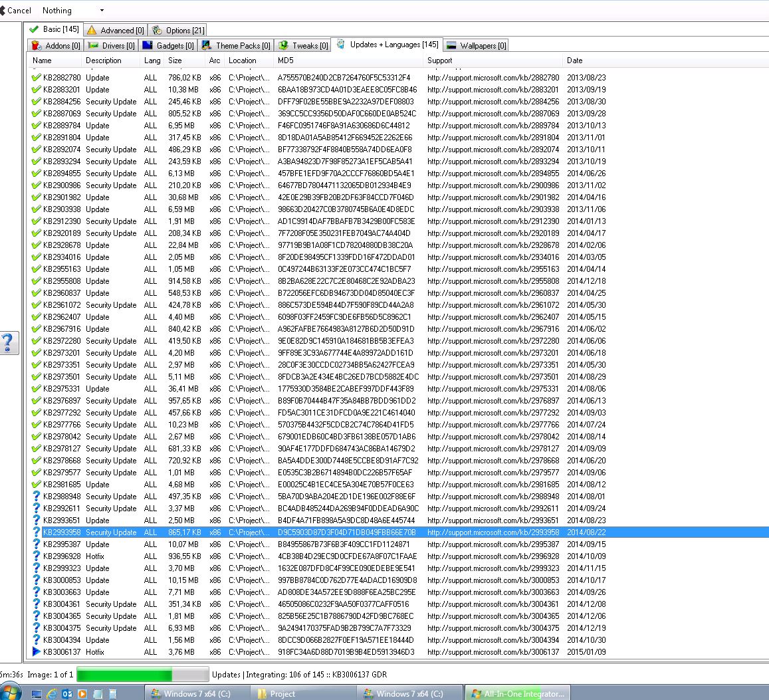Image resolution: width=769 pixels, height=700 pixels.
Task: Click the Hotfix description for KB2996928
Action: click(x=95, y=556)
